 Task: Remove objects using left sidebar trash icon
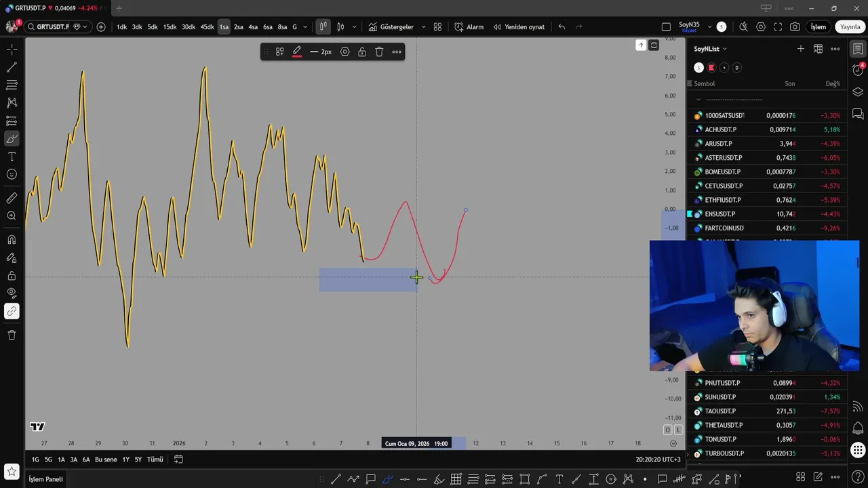point(12,335)
